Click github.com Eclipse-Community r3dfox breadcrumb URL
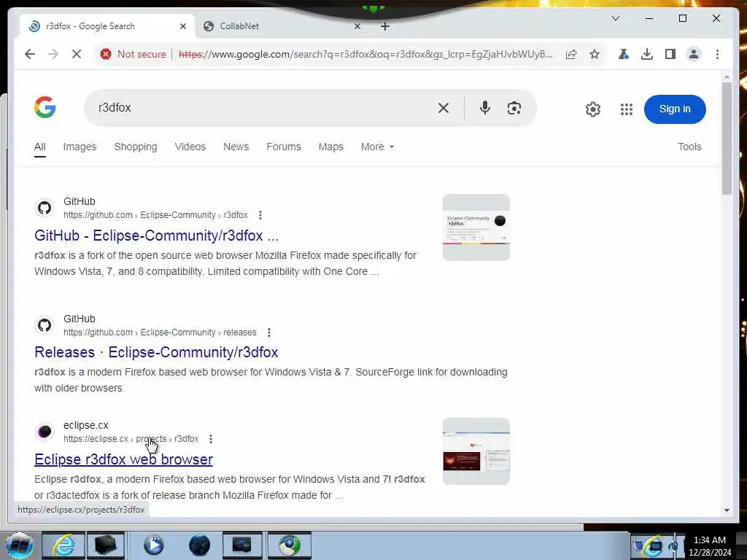Viewport: 747px width, 560px height. click(156, 215)
